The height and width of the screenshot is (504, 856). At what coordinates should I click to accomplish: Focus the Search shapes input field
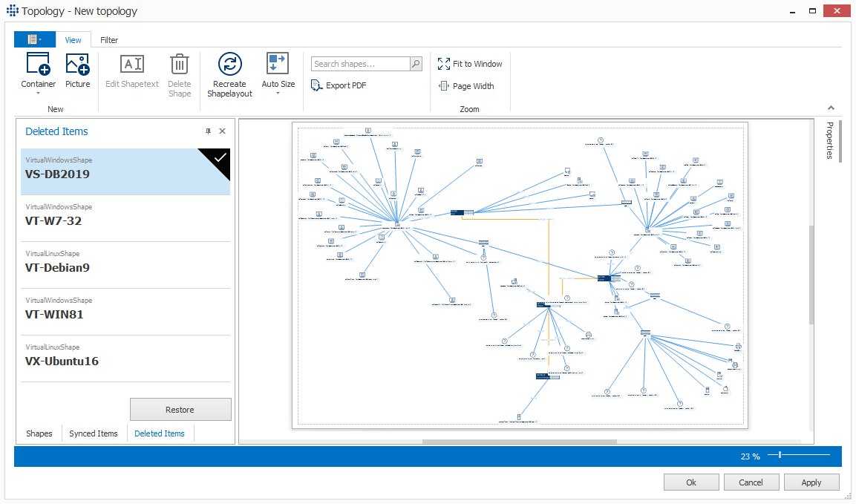tap(360, 64)
